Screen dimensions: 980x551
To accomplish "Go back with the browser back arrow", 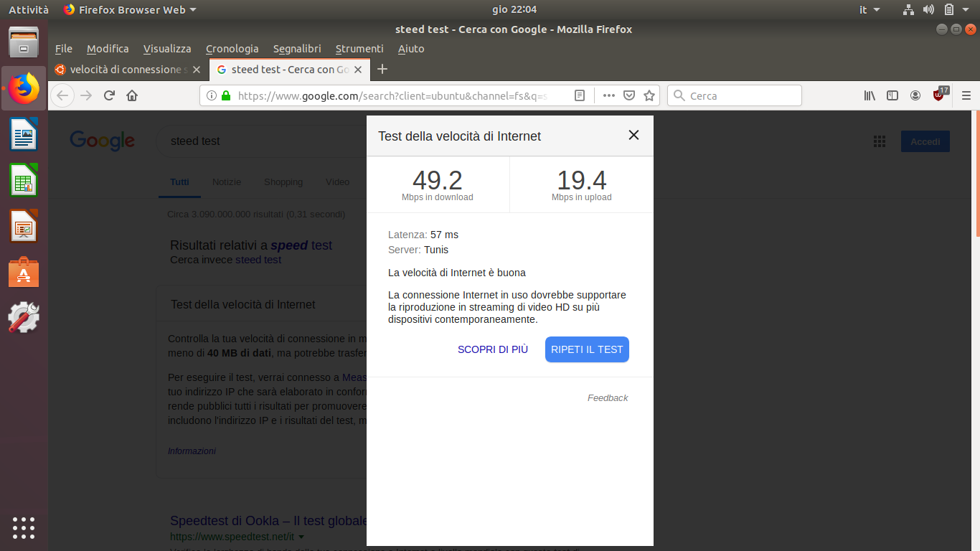I will tap(62, 95).
